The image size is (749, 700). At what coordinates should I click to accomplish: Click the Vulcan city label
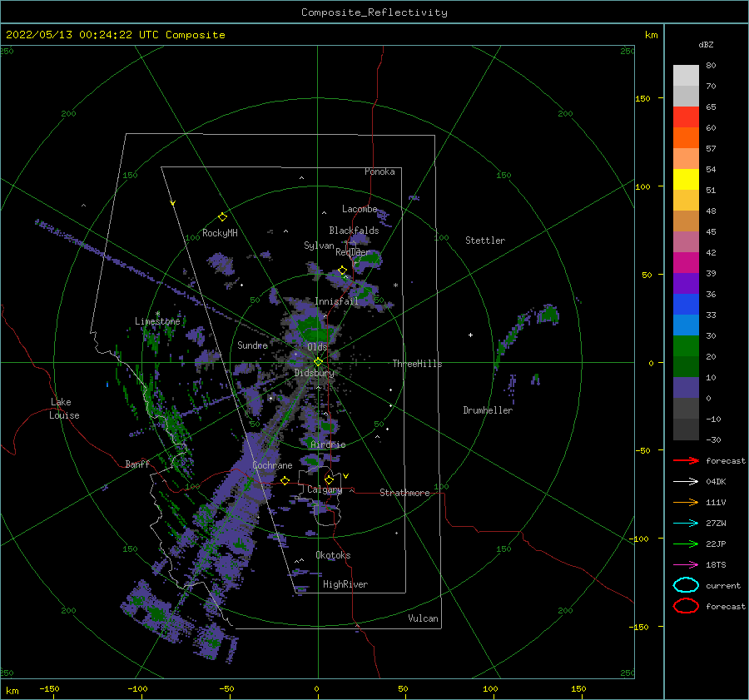click(423, 618)
